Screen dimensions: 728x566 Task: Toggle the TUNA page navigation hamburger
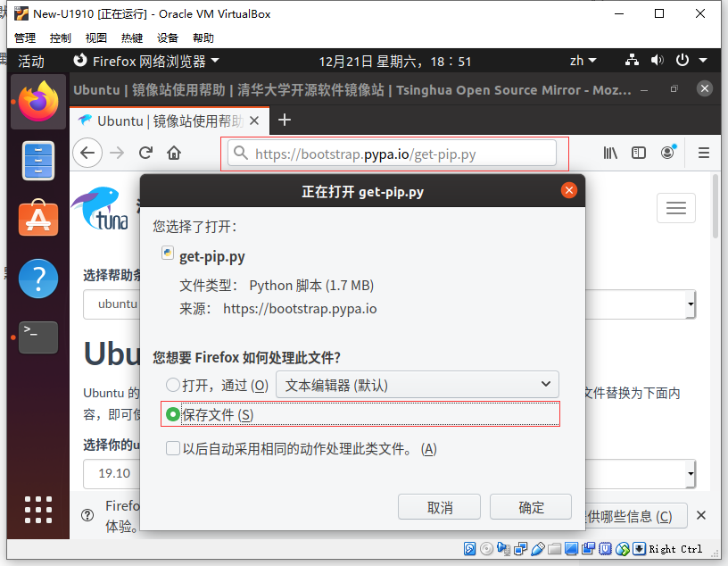pos(676,208)
